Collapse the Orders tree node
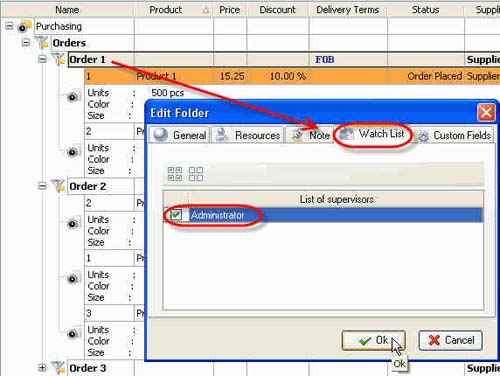The width and height of the screenshot is (500, 376). 26,42
